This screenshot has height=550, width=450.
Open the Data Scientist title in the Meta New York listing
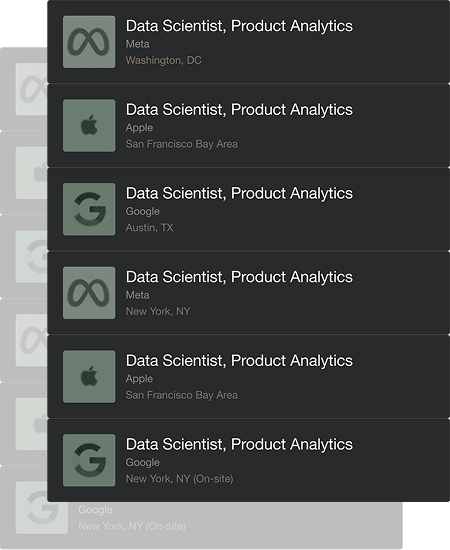(x=239, y=277)
